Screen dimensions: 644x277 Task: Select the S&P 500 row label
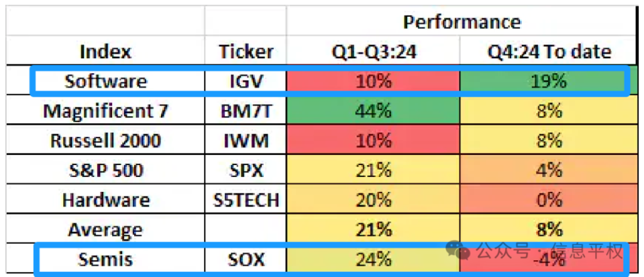(105, 170)
